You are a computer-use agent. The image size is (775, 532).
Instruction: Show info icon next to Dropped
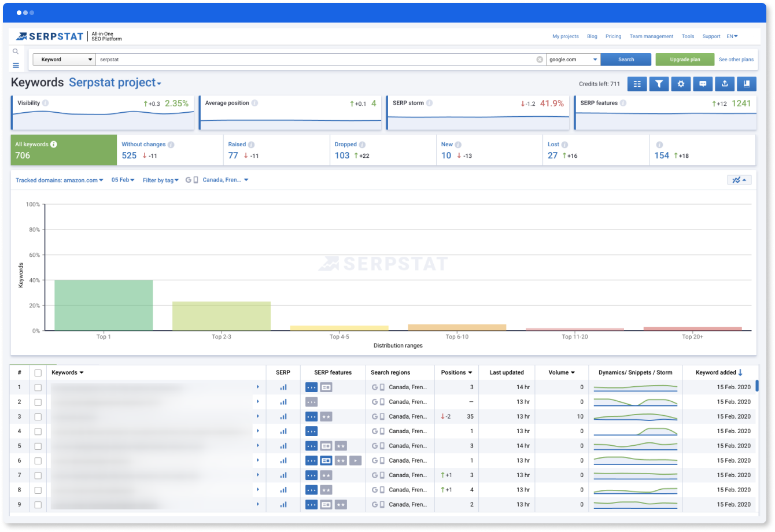[362, 145]
